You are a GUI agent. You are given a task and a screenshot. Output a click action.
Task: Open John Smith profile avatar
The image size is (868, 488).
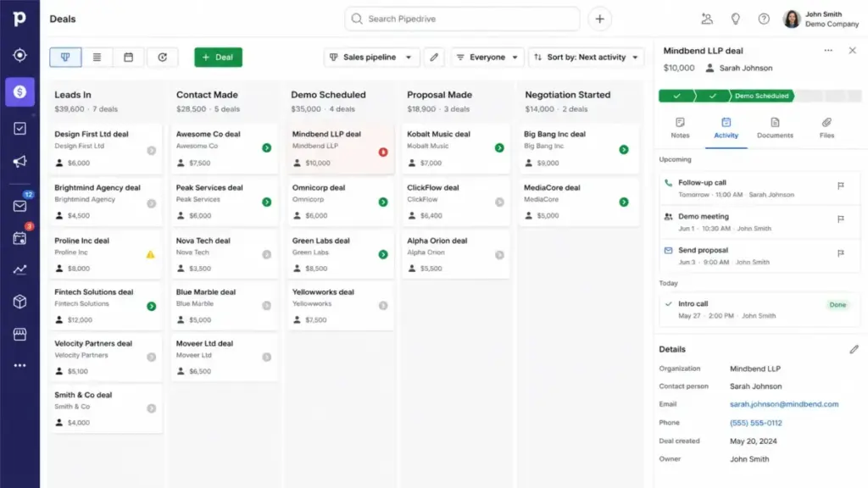click(792, 19)
